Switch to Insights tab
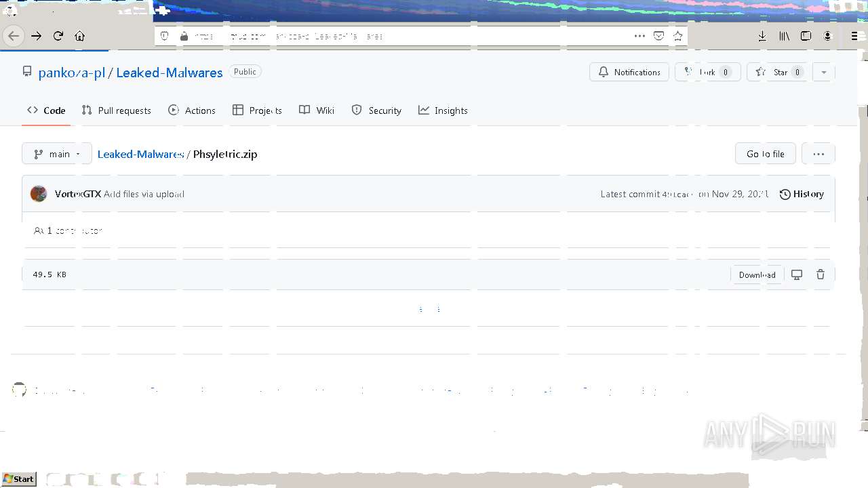The height and width of the screenshot is (488, 868). pyautogui.click(x=443, y=110)
